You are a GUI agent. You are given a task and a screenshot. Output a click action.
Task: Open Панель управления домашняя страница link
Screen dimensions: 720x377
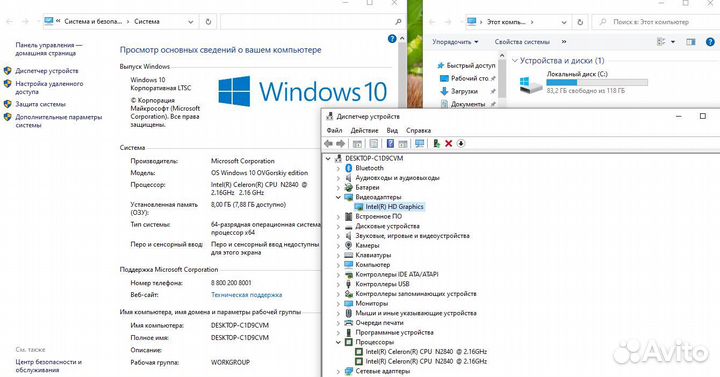pyautogui.click(x=49, y=49)
